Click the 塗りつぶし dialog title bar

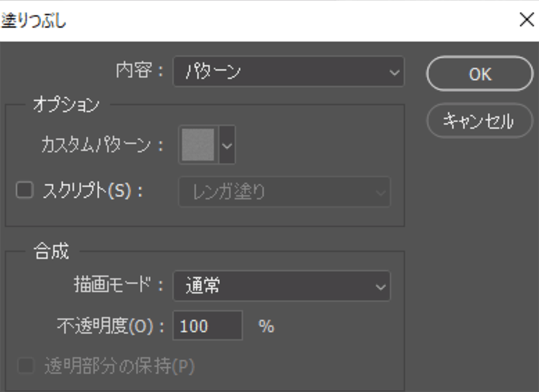[240, 20]
